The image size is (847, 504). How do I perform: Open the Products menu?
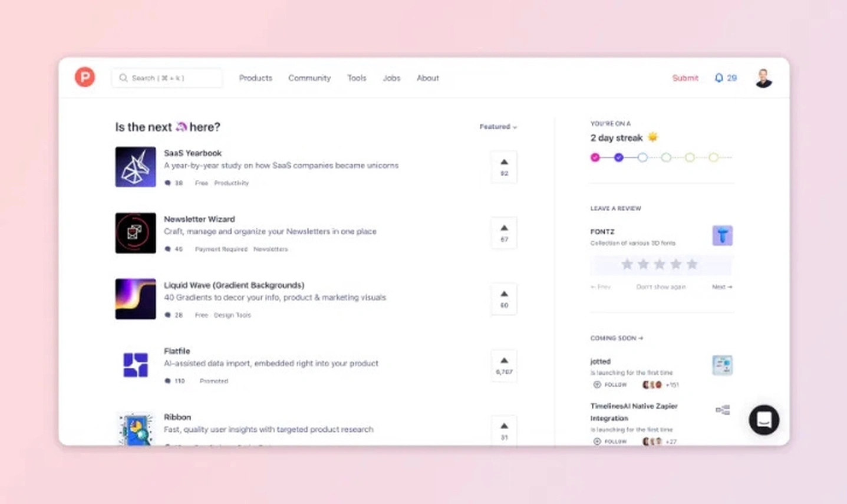[255, 78]
